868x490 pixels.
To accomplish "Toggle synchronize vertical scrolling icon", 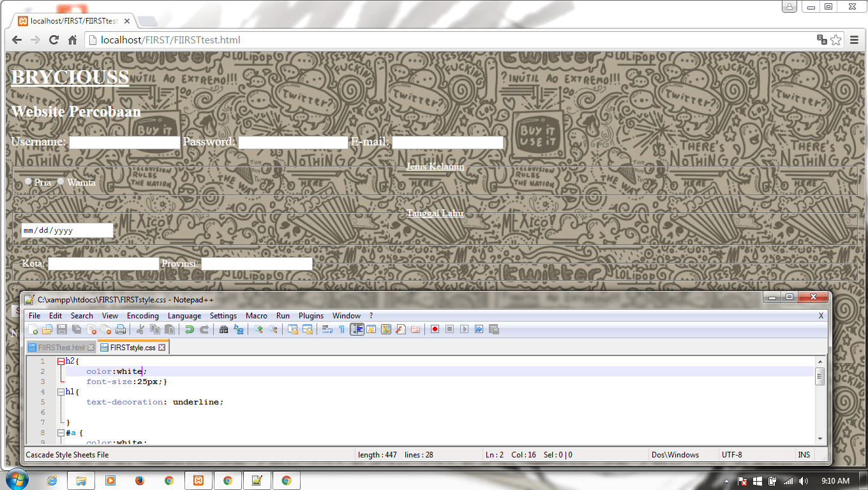I will point(293,329).
